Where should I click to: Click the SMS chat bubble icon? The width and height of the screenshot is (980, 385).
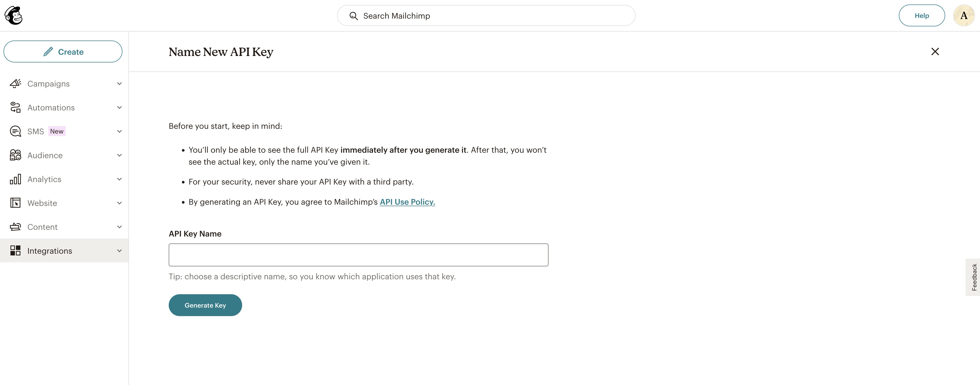pos(15,132)
